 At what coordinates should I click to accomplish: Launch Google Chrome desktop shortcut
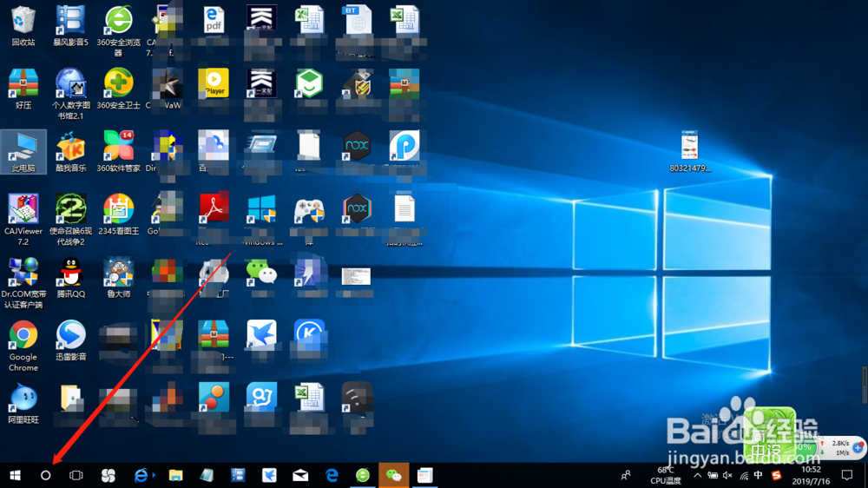(x=23, y=346)
